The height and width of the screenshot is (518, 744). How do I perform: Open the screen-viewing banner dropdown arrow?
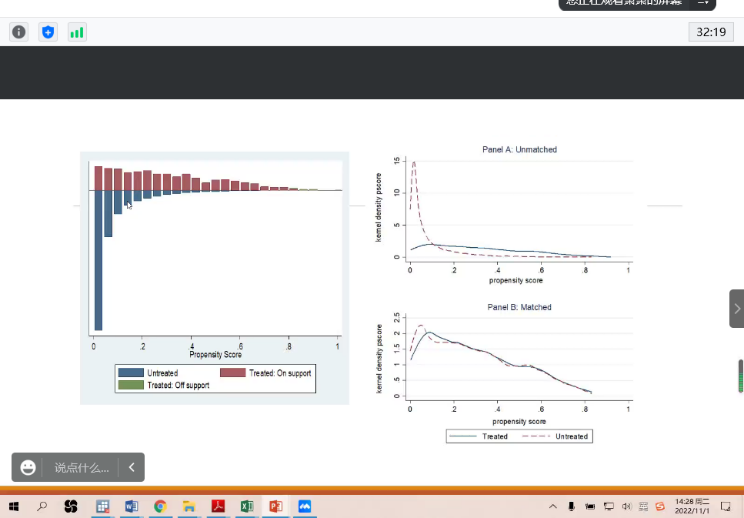coord(701,3)
